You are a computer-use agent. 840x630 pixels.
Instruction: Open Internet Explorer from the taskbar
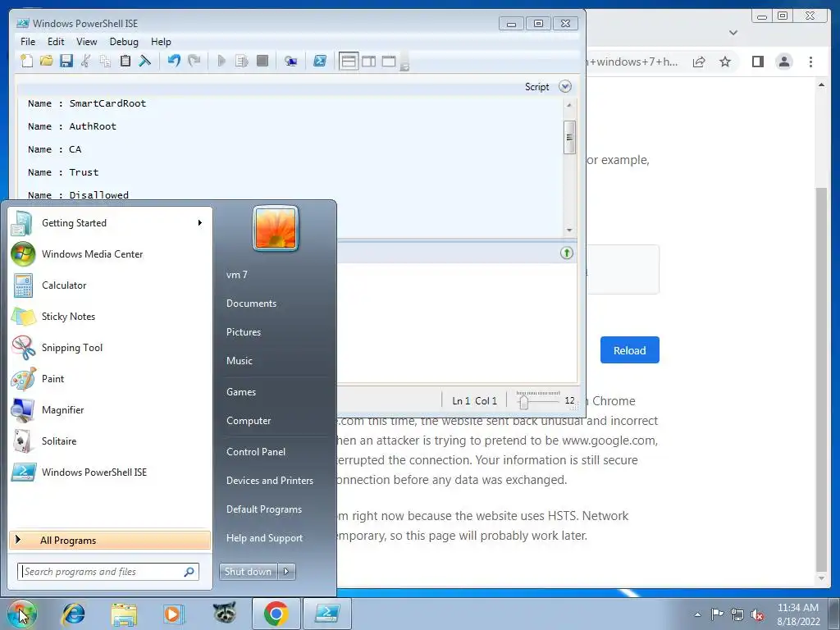point(73,614)
